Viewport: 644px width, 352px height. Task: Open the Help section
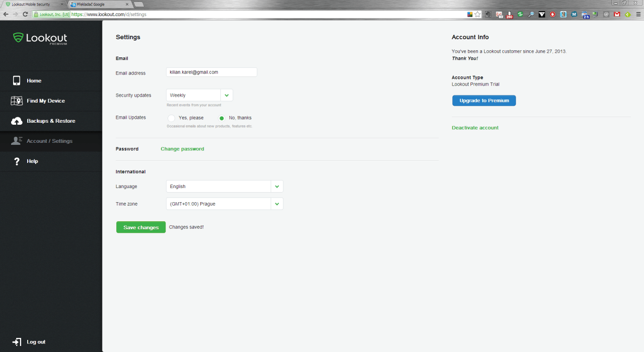point(51,161)
